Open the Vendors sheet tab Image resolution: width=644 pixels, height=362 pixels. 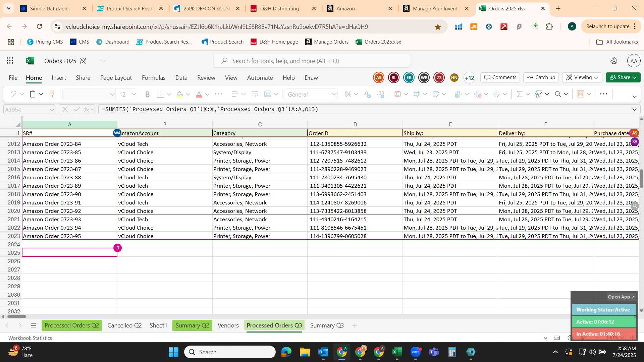pos(228,325)
